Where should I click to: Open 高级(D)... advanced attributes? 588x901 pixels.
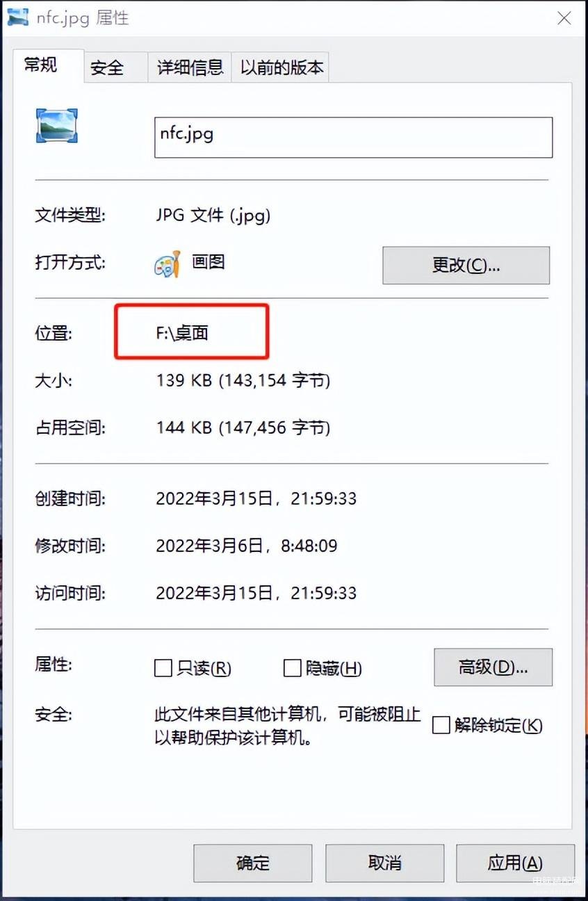point(493,667)
